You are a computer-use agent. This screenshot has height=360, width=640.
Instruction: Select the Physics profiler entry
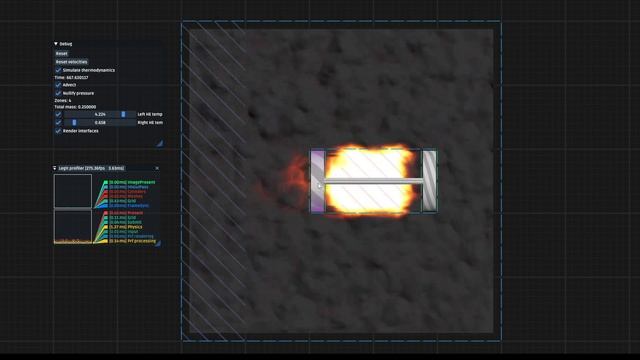(x=126, y=227)
